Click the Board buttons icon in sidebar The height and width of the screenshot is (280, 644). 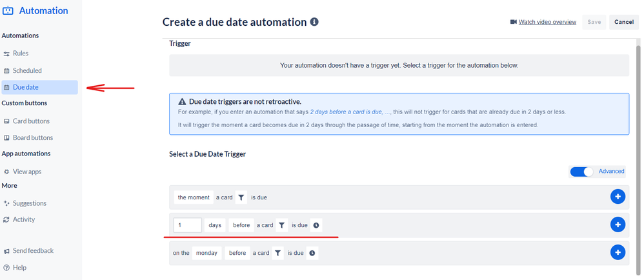point(6,138)
